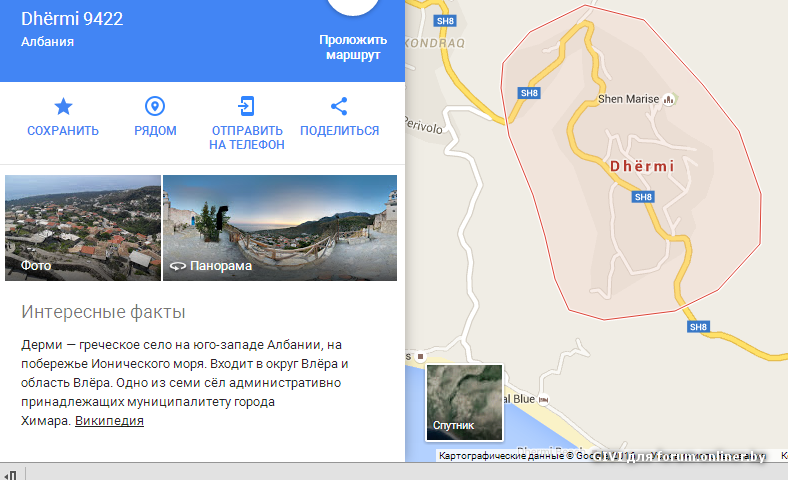The image size is (788, 480).
Task: Click the share icon above ПОДЕЛИТЬСЯ
Action: pyautogui.click(x=339, y=106)
